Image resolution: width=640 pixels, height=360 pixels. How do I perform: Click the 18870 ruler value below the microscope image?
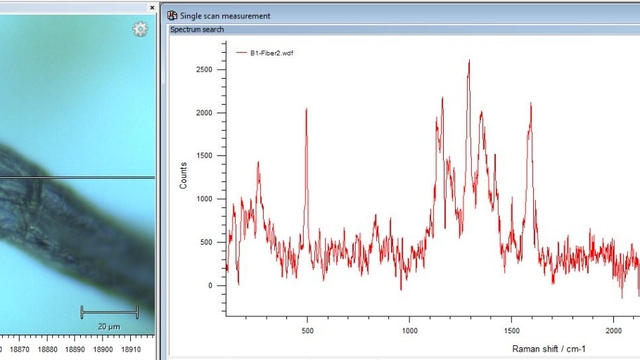(x=20, y=349)
